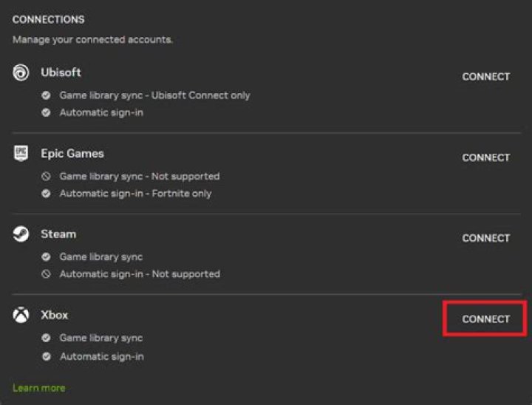Click checkmark icon beside Steam Game library sync
The image size is (532, 405).
coord(46,257)
